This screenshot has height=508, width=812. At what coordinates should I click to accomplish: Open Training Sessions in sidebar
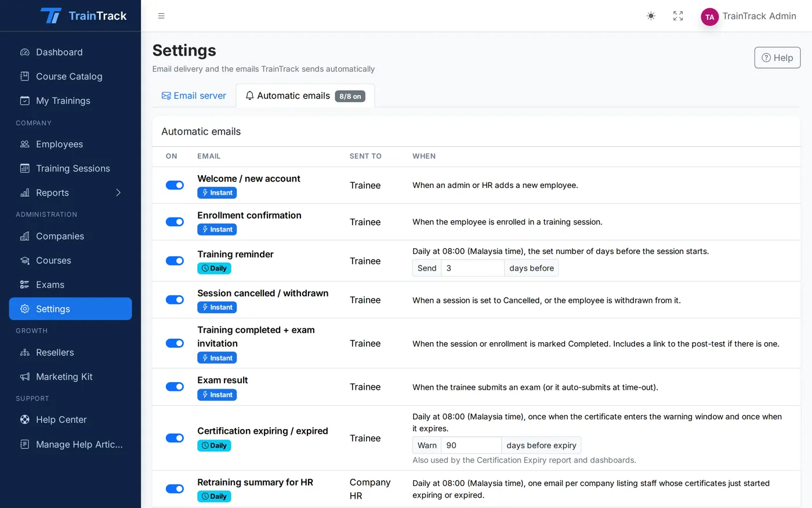pyautogui.click(x=70, y=168)
